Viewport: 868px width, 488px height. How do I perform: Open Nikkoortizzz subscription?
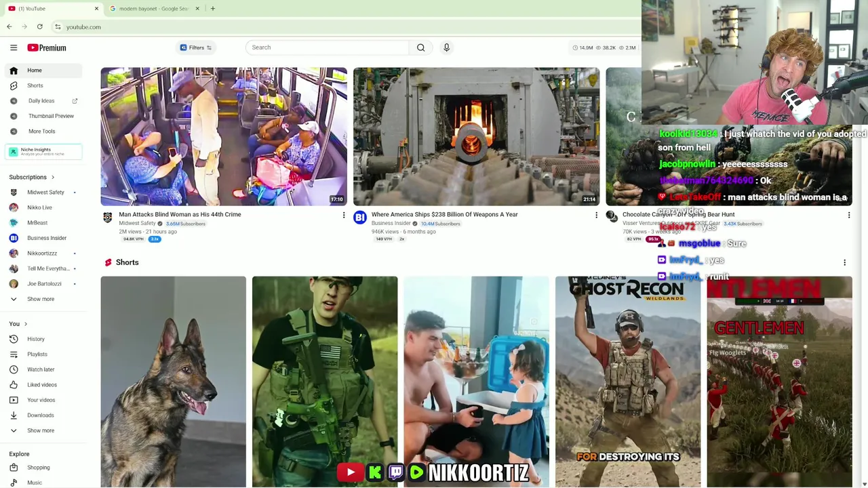click(43, 253)
